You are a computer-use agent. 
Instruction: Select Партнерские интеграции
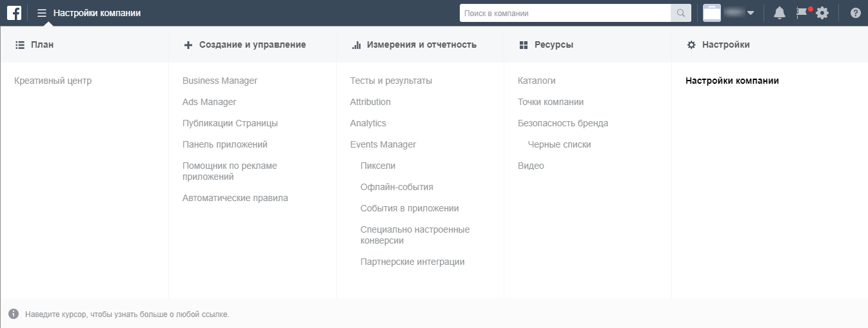point(412,262)
